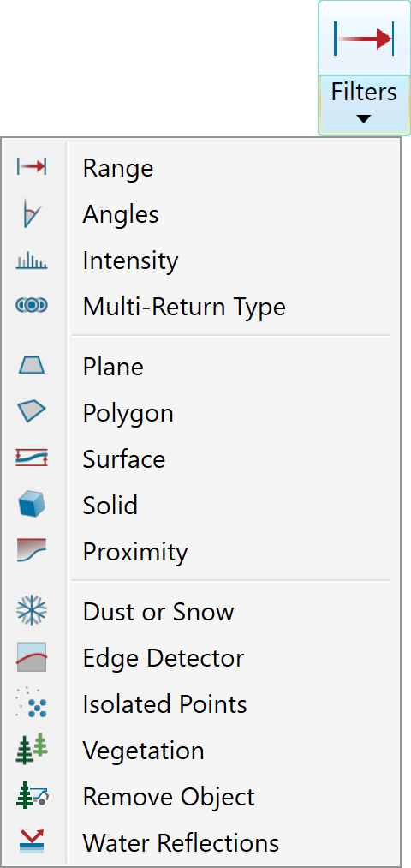Click the Intensity histogram icon
The width and height of the screenshot is (411, 868).
(32, 260)
